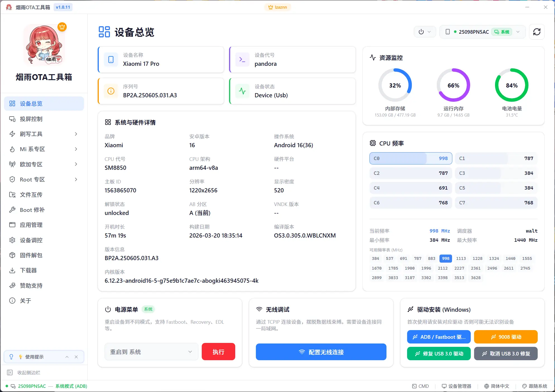The width and height of the screenshot is (555, 392).
Task: Click the 配置无线连接 wireless connection button
Action: pos(321,352)
